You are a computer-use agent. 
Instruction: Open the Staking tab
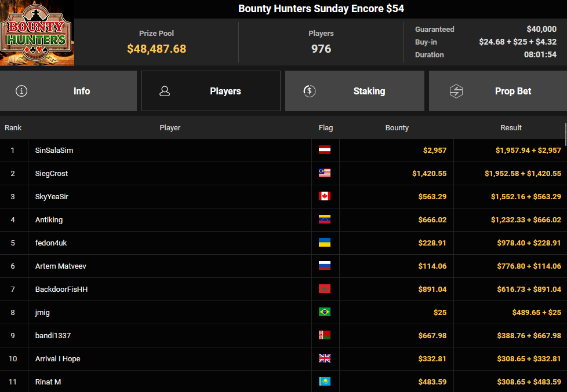[354, 91]
